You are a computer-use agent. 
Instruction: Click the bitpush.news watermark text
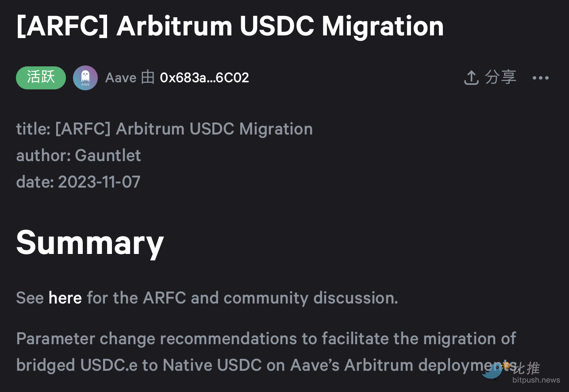coord(536,380)
